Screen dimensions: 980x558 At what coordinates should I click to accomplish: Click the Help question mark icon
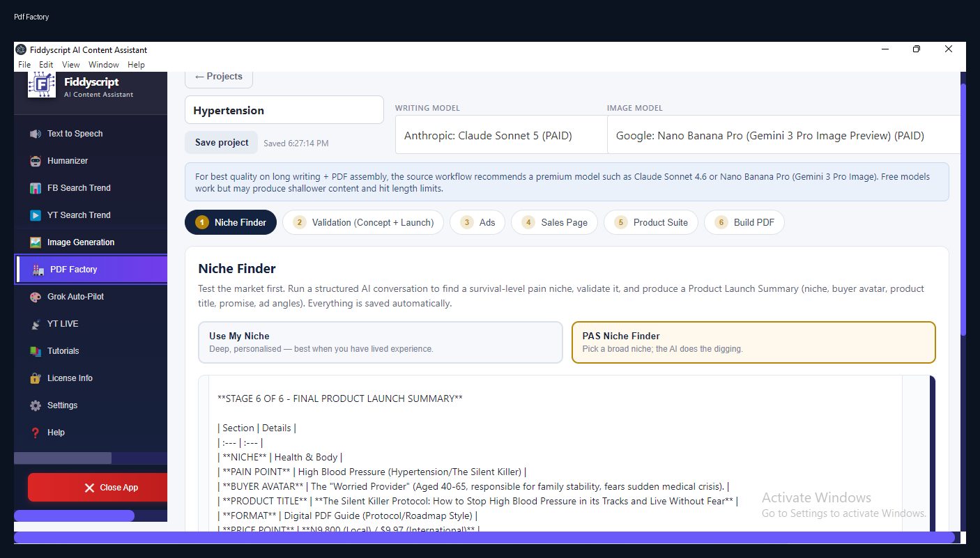click(36, 433)
